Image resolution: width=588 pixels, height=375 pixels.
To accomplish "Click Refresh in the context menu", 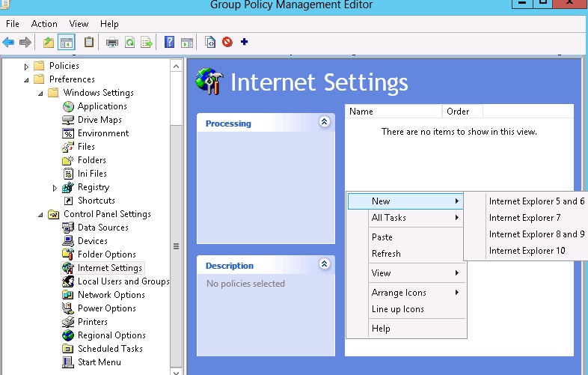I will [x=386, y=254].
